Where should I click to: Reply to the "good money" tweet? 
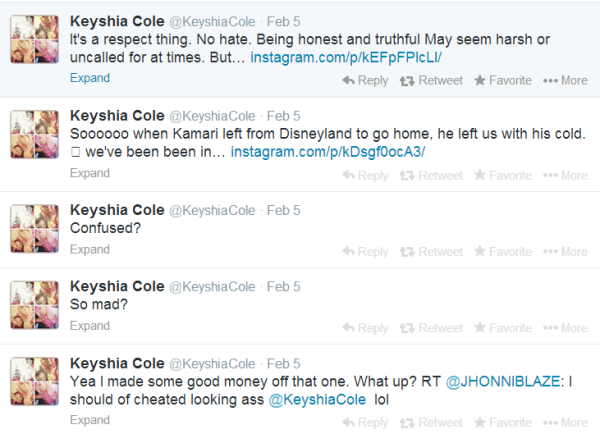(x=365, y=423)
